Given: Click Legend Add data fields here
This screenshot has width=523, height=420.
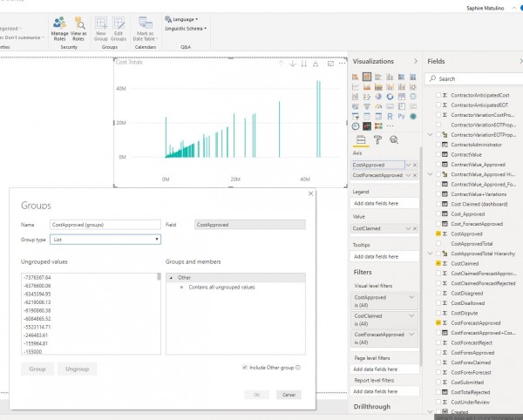Looking at the screenshot, I should [384, 203].
